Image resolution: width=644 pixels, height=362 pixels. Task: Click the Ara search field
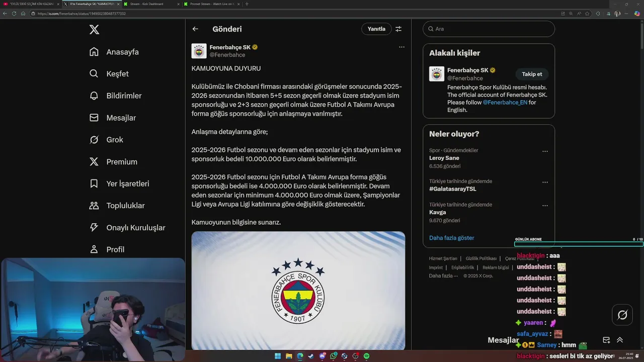pos(489,29)
